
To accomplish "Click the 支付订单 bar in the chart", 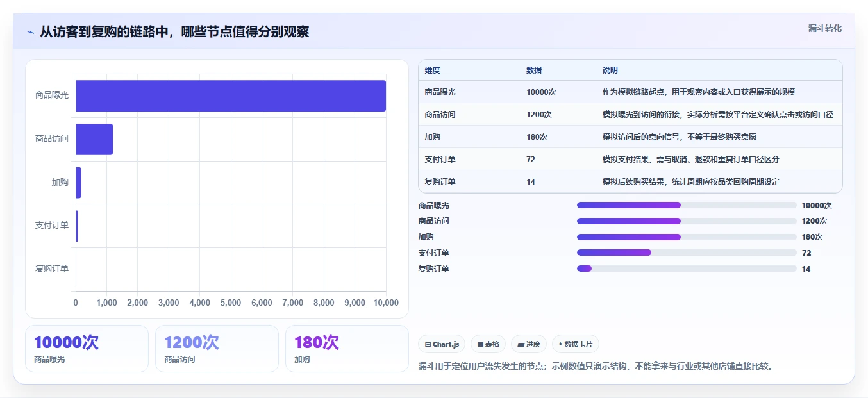I will pos(77,226).
